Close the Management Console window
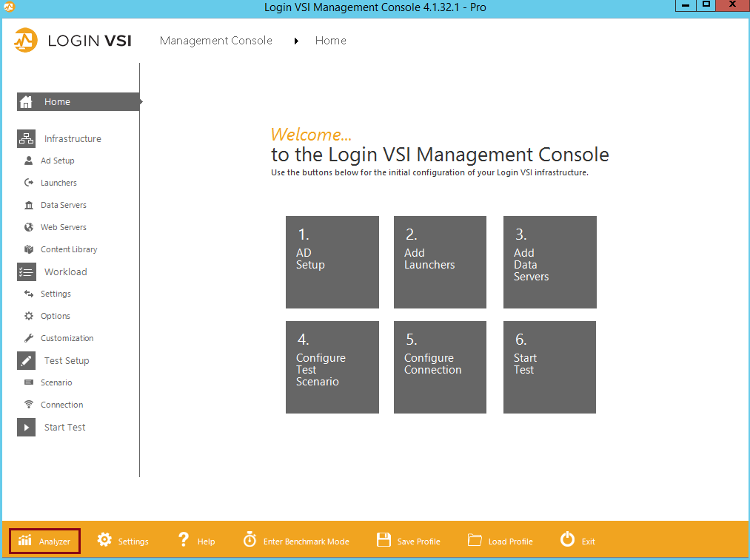The image size is (750, 560). coord(732,5)
